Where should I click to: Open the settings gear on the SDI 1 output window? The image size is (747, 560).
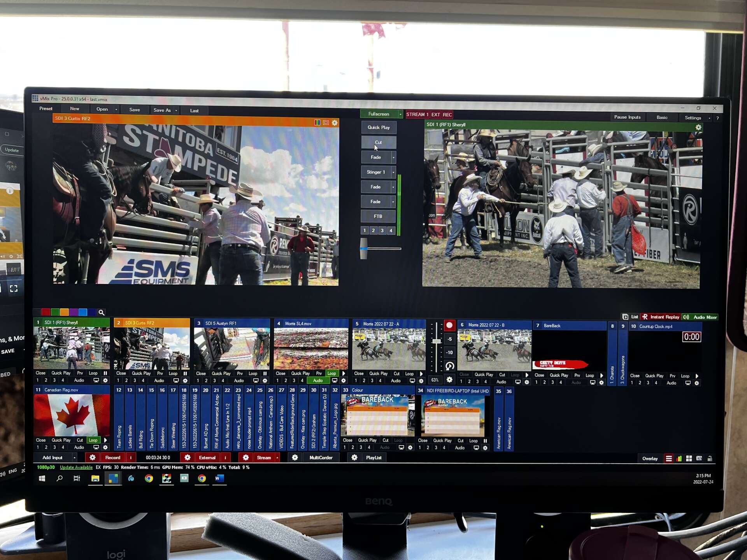(x=698, y=128)
